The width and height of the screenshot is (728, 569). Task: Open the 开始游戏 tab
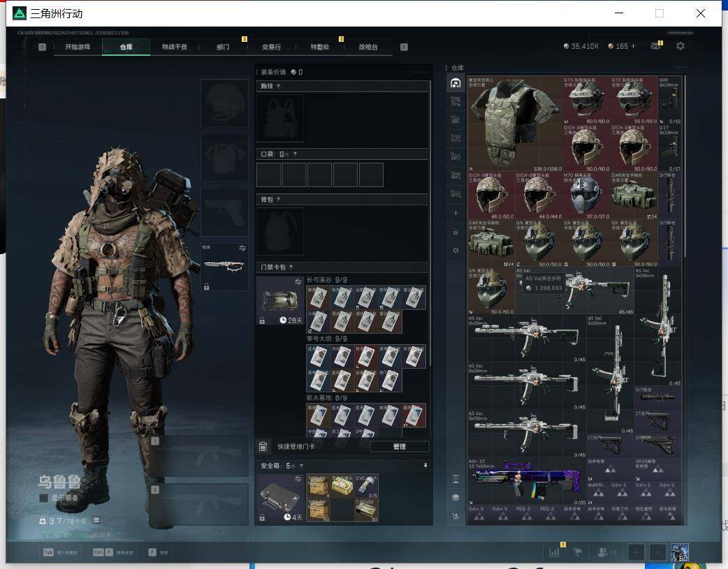(78, 47)
